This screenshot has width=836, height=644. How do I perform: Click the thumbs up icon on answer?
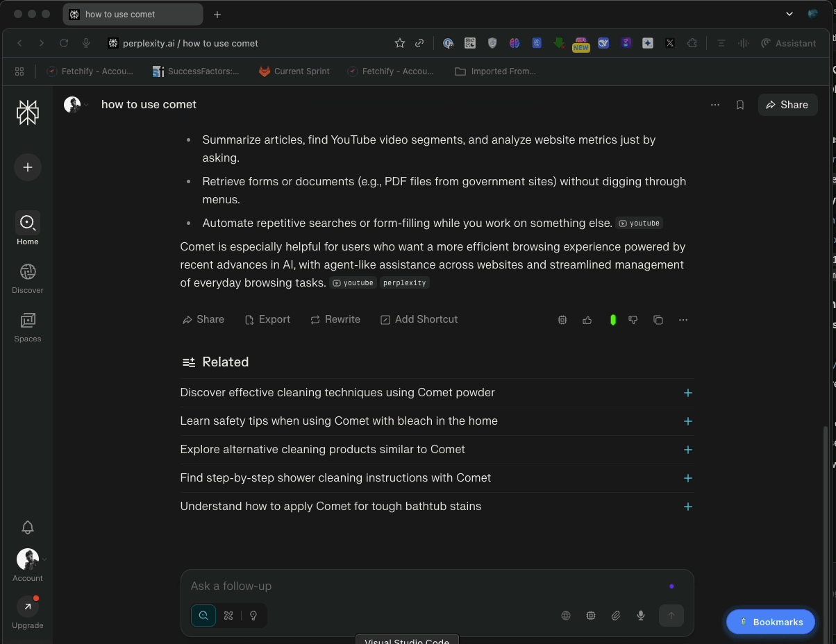(x=587, y=320)
